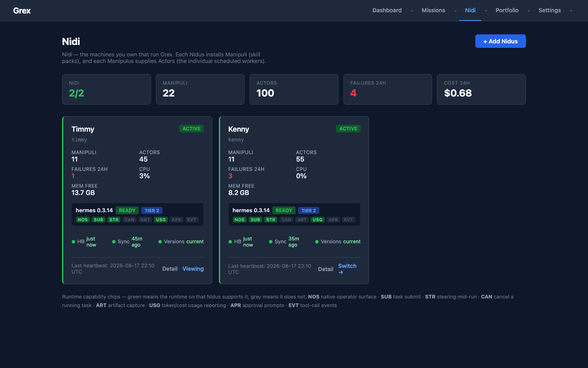Click the ART chip on Timmy card
The height and width of the screenshot is (368, 588).
(x=145, y=220)
